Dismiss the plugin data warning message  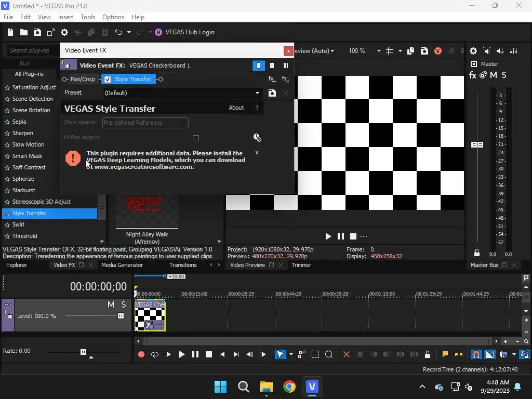pos(257,153)
